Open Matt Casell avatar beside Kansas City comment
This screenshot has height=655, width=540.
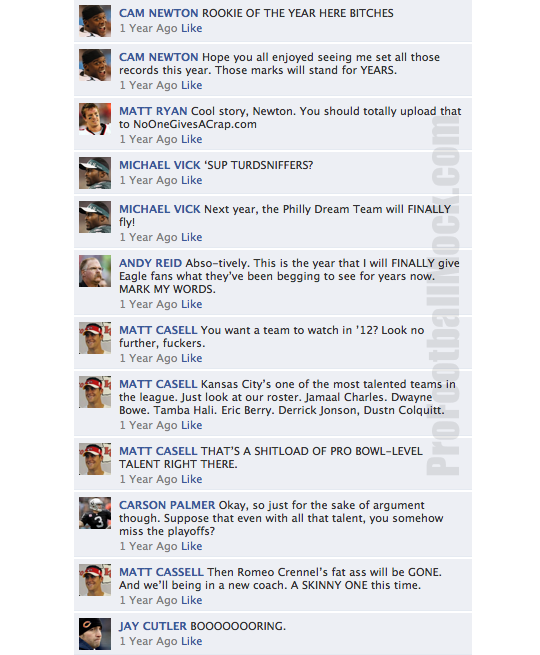95,392
